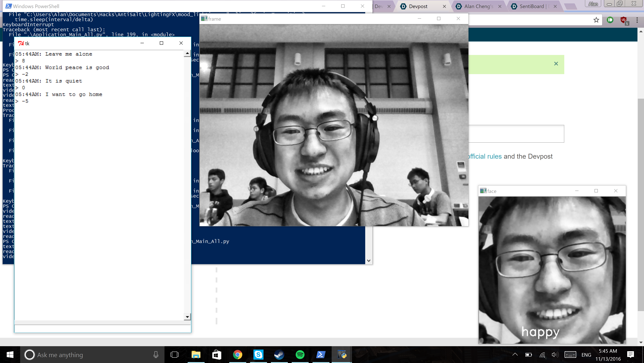The width and height of the screenshot is (644, 363).
Task: Open the volume control icon
Action: click(x=555, y=355)
